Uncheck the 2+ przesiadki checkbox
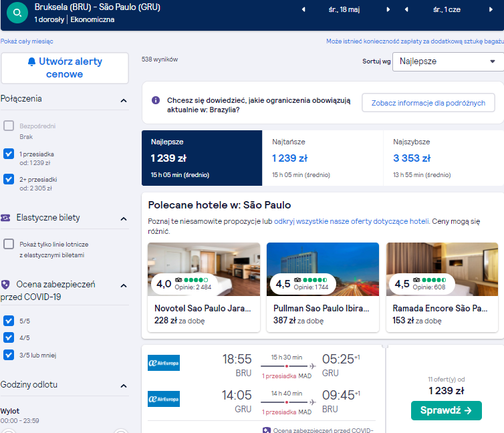This screenshot has width=504, height=433. pyautogui.click(x=9, y=179)
